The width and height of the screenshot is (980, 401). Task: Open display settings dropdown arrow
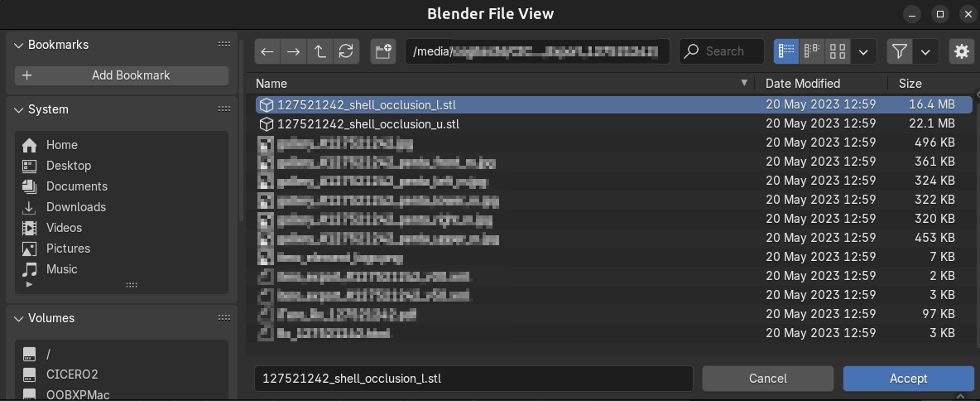pos(864,51)
